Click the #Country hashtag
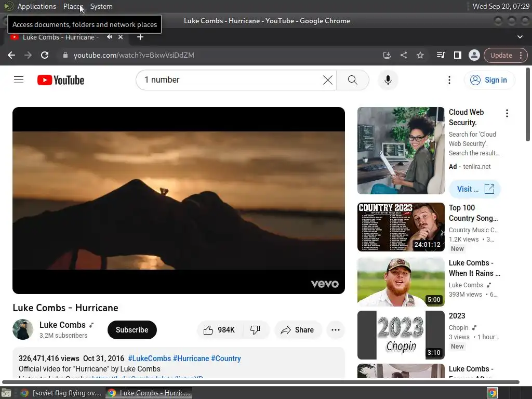This screenshot has width=532, height=399. coord(226,358)
